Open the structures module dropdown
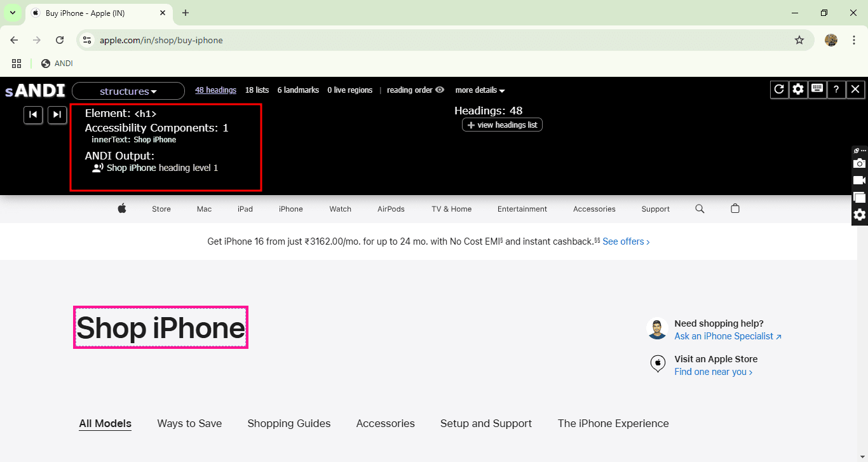This screenshot has width=868, height=462. [128, 91]
